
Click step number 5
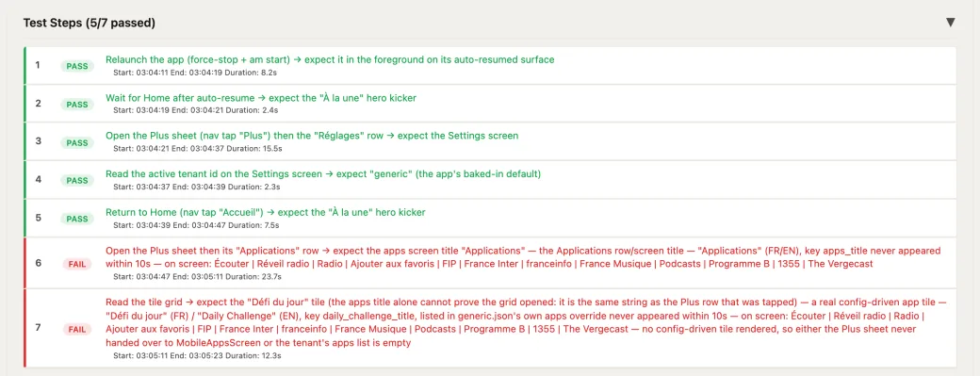(x=38, y=218)
